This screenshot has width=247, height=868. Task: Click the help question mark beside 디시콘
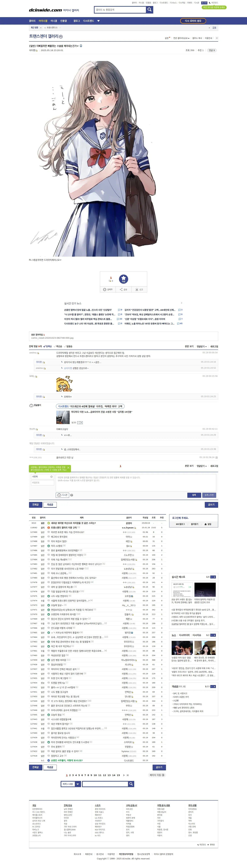tap(71, 495)
